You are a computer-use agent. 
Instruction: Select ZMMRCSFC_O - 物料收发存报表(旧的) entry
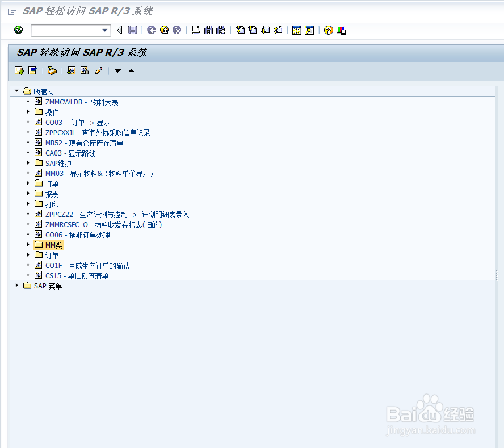103,225
